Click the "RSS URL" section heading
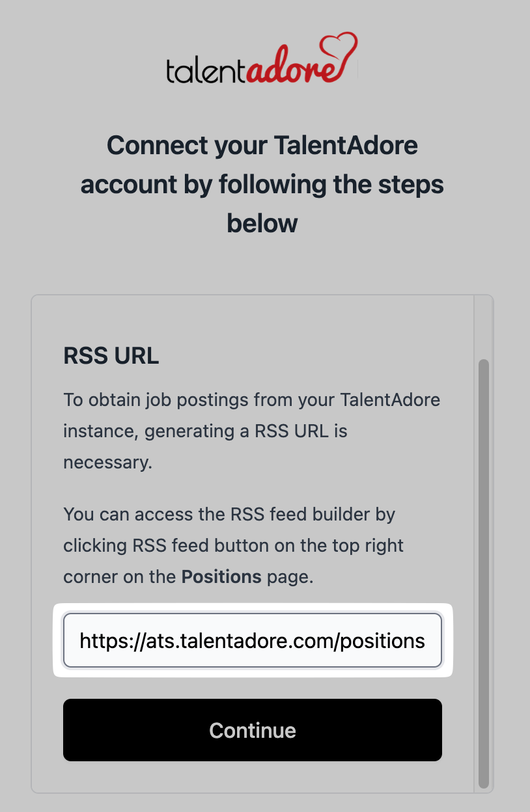Viewport: 530px width, 812px height. coord(111,356)
